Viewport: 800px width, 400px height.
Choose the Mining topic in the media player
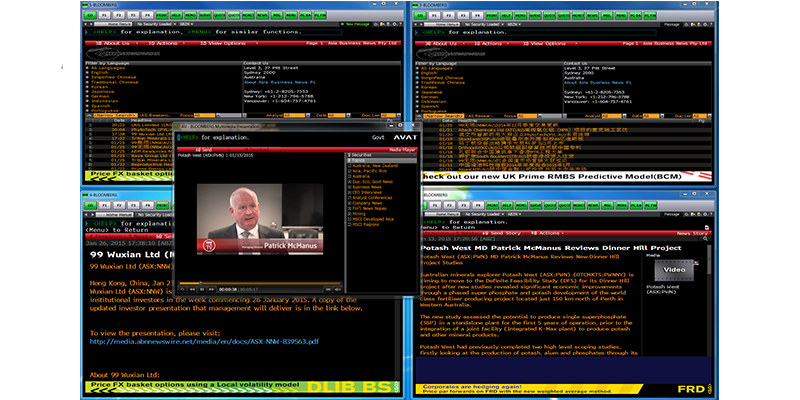(x=357, y=214)
